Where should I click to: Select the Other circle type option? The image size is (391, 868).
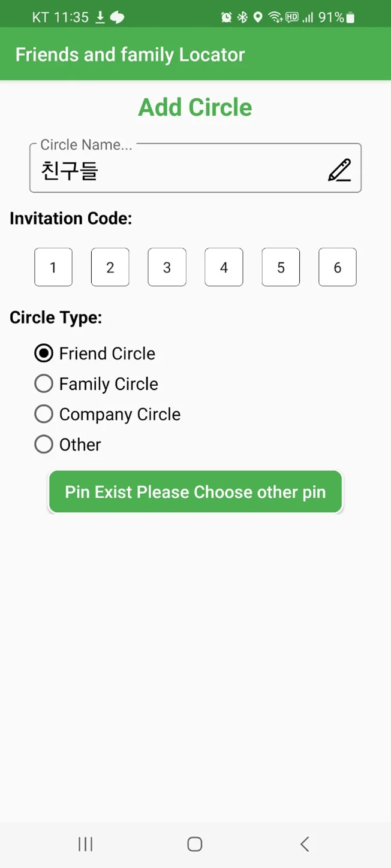(44, 444)
